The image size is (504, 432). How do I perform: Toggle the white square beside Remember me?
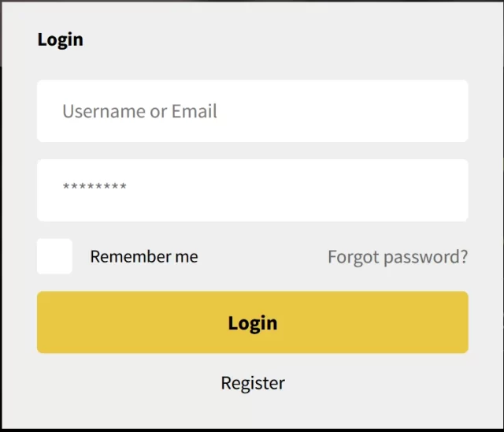(54, 257)
